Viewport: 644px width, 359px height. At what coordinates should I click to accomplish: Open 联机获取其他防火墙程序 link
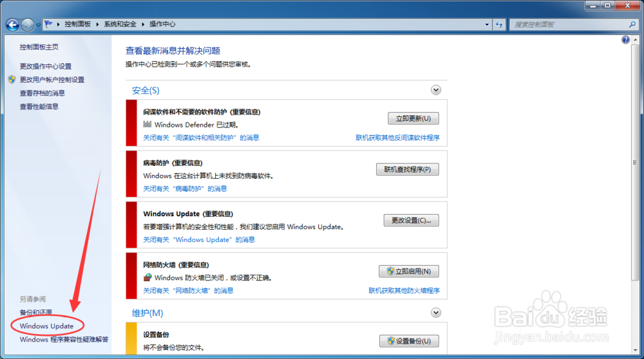(404, 291)
